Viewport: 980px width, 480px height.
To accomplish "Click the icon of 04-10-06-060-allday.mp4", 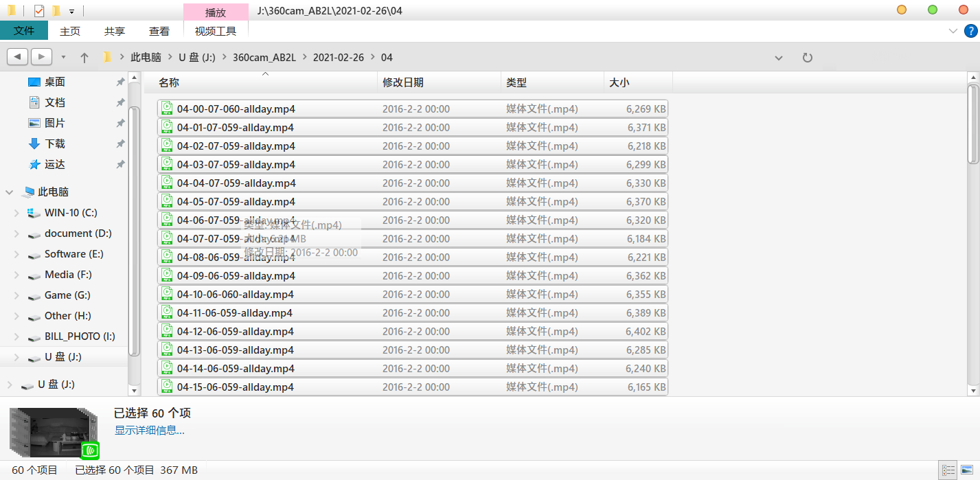I will click(167, 294).
